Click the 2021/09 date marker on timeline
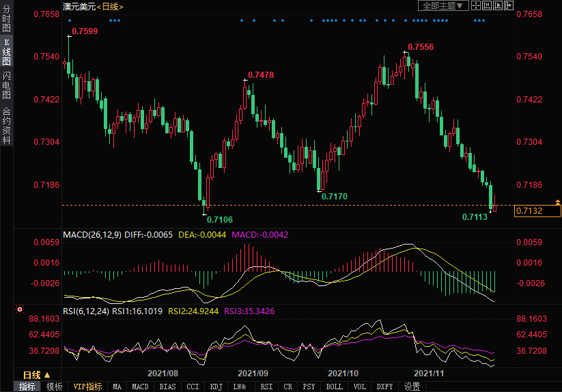This screenshot has height=392, width=562. tap(253, 374)
